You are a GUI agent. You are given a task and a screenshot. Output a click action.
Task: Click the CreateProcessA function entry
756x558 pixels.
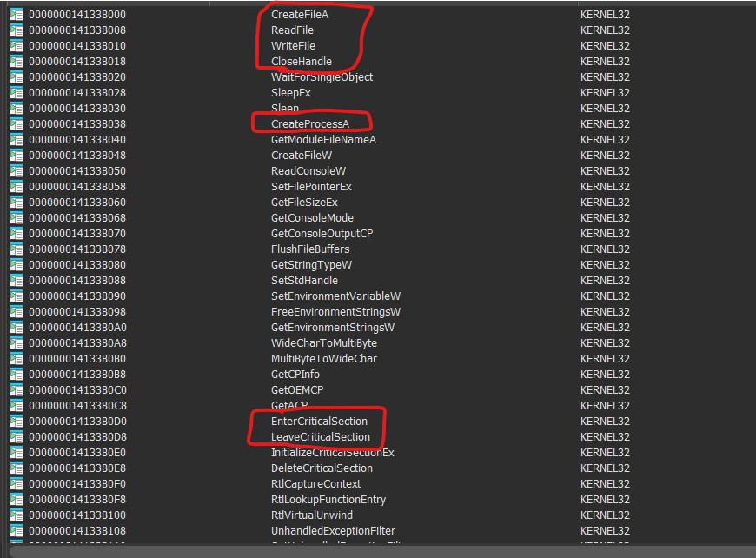point(309,124)
